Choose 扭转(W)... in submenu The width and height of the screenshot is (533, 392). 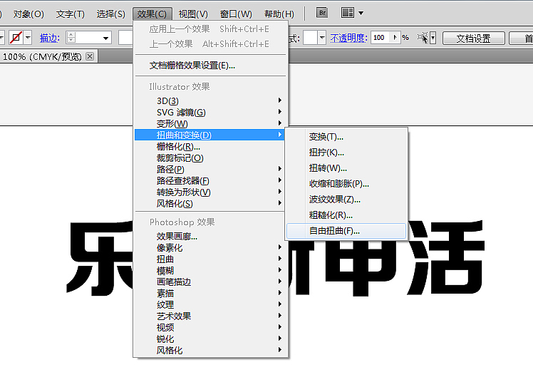tap(346, 168)
